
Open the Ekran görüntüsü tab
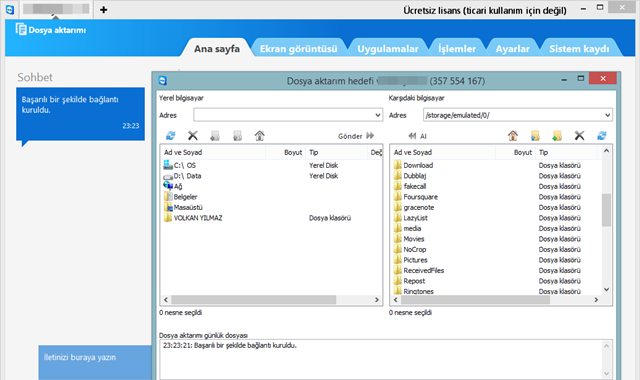(298, 49)
